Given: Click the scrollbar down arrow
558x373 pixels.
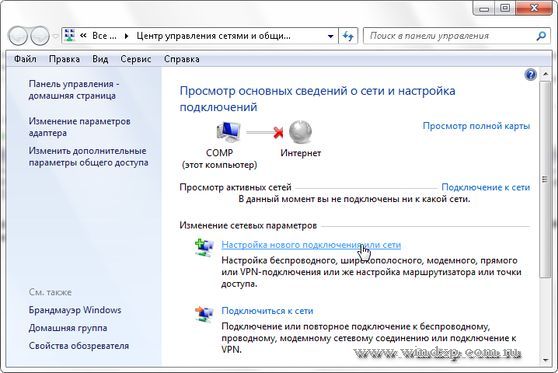Looking at the screenshot, I should coord(545,359).
